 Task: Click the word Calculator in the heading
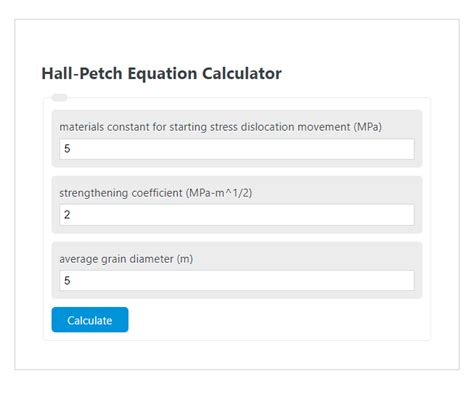(242, 73)
